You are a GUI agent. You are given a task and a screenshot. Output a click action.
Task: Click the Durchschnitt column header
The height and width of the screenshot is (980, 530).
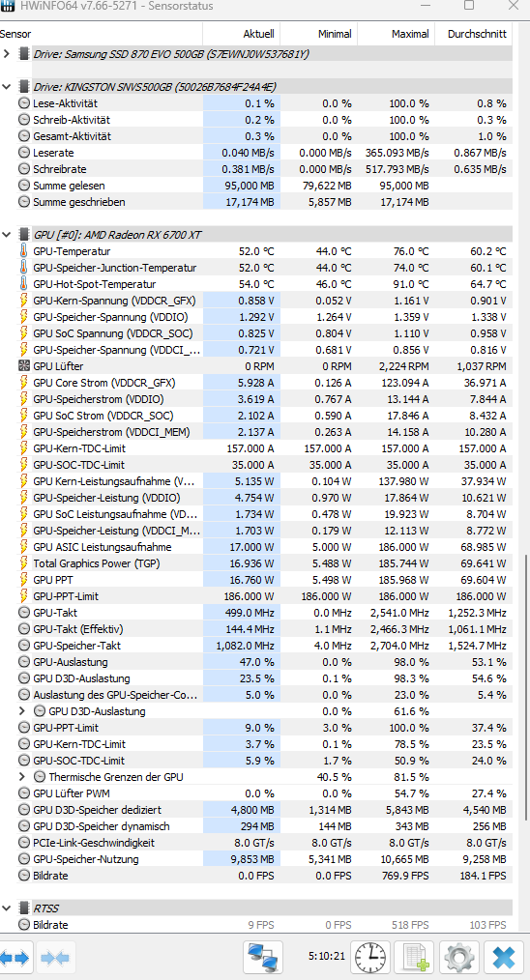pyautogui.click(x=474, y=34)
